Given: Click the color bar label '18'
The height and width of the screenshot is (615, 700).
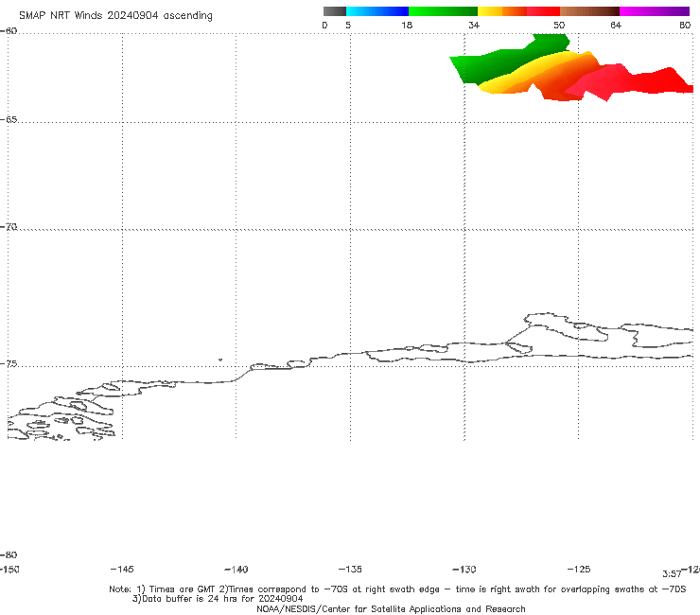Looking at the screenshot, I should [x=407, y=25].
